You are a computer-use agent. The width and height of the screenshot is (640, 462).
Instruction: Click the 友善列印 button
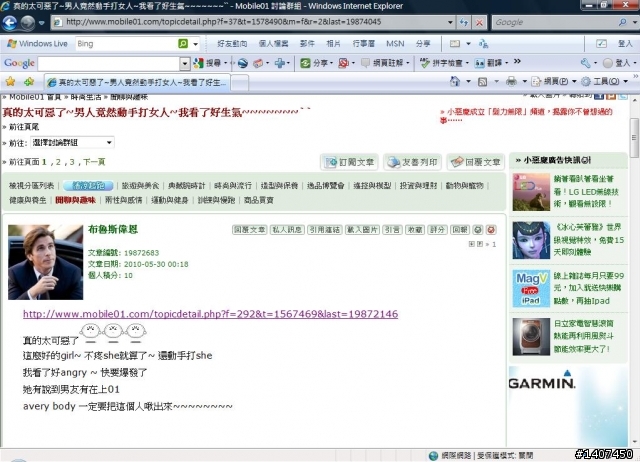(x=412, y=162)
